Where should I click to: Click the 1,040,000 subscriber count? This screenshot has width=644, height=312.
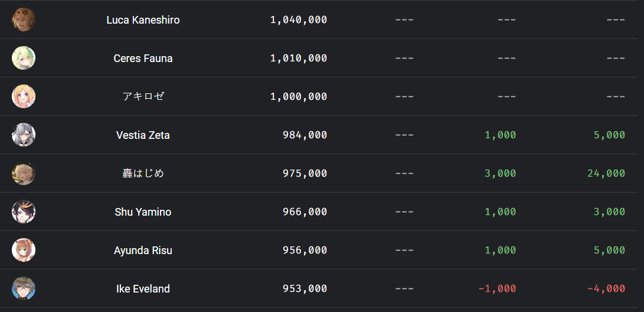pos(299,20)
